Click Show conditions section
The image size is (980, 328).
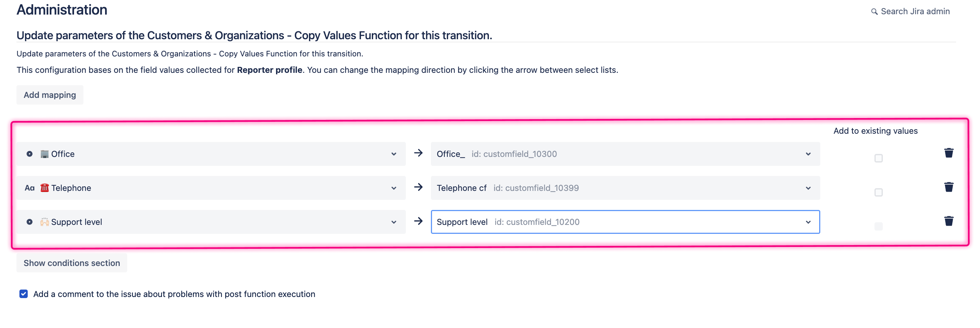[x=71, y=262]
